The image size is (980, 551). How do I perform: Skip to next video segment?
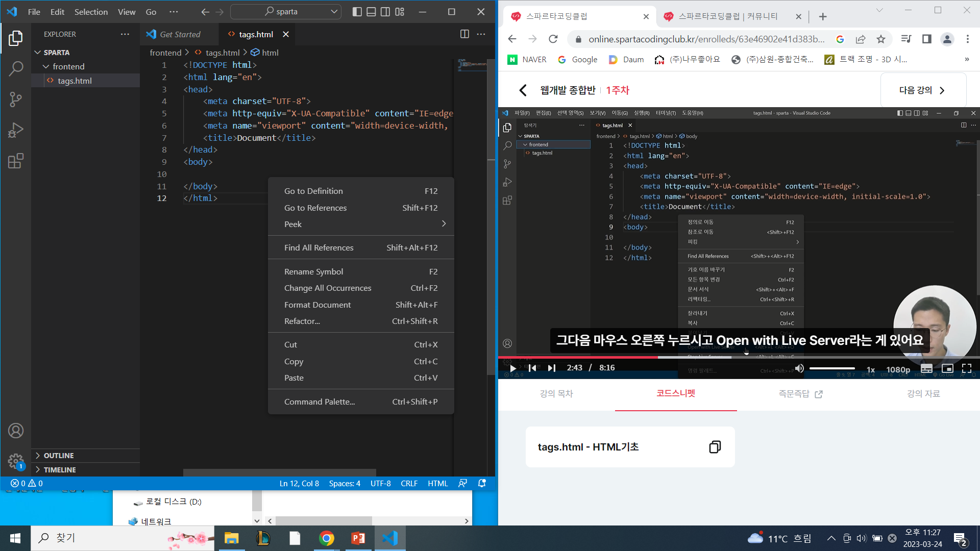tap(552, 368)
